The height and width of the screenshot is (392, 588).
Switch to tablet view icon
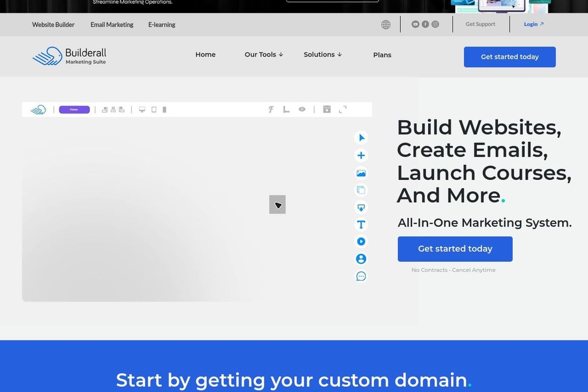click(154, 110)
